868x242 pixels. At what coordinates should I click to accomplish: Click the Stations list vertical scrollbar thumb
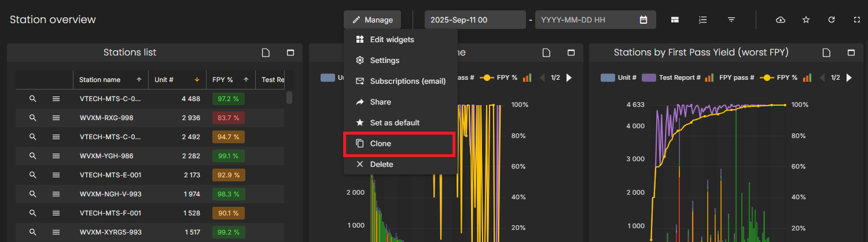click(x=289, y=97)
